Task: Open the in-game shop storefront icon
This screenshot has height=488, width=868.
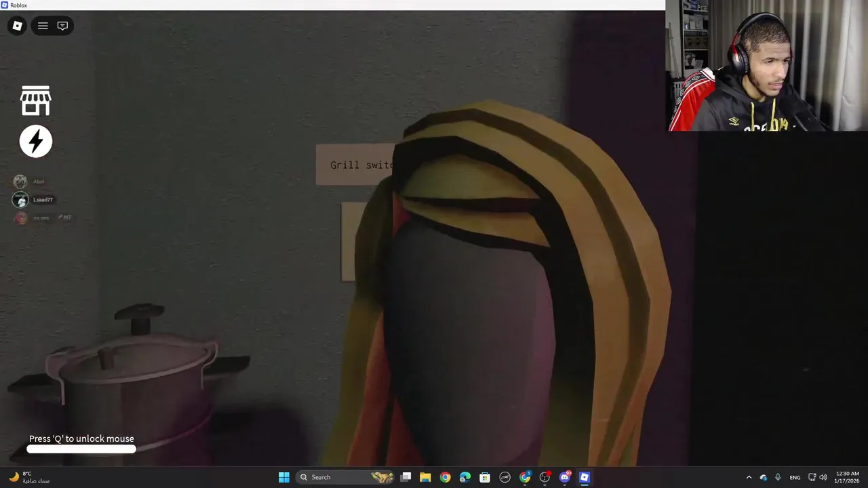Action: (x=35, y=101)
